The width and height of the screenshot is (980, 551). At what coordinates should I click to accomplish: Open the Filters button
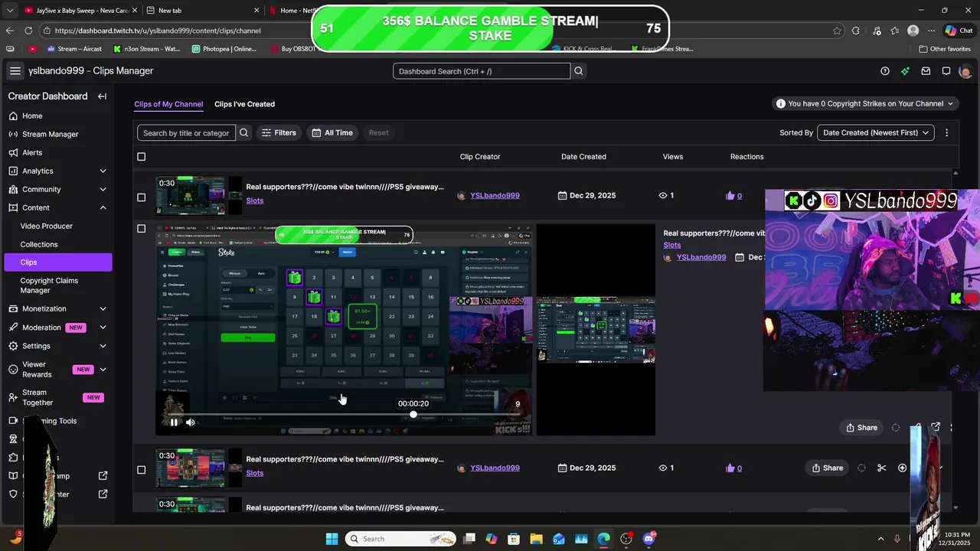click(279, 132)
